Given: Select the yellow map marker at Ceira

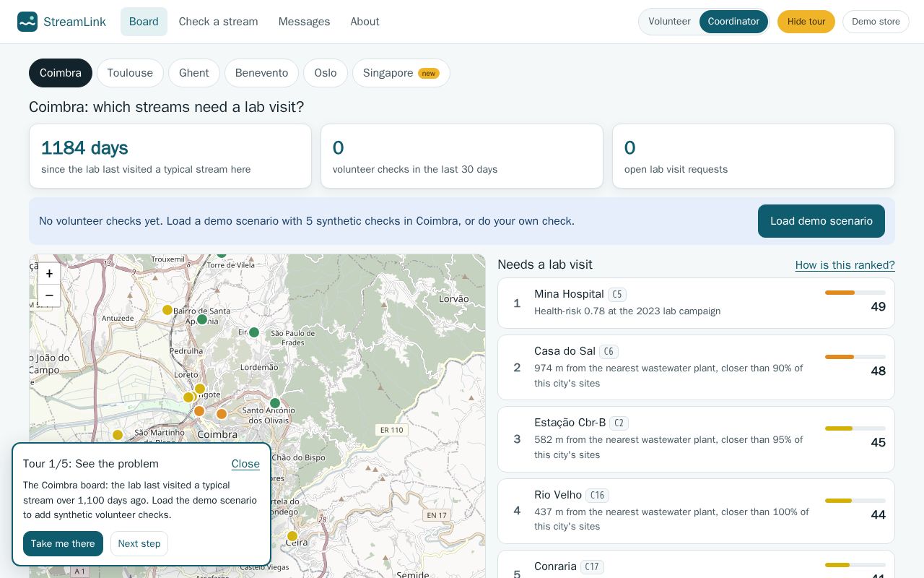Looking at the screenshot, I should click(x=292, y=536).
